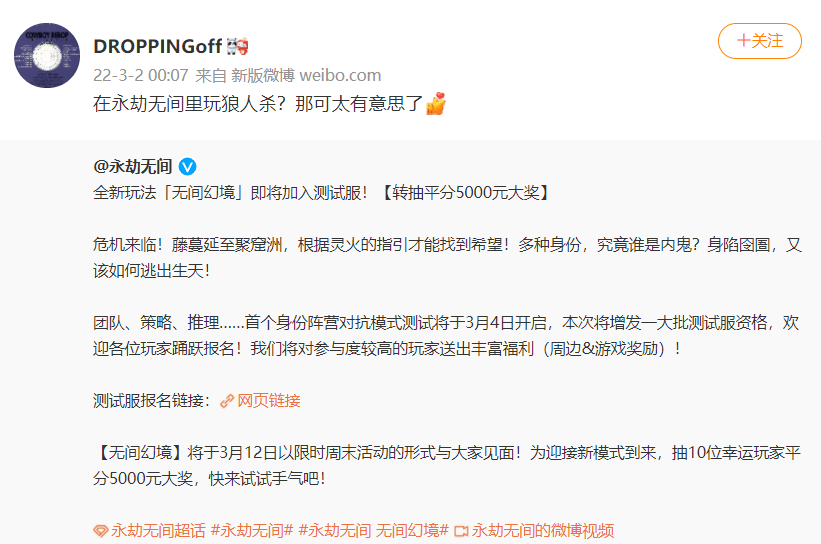This screenshot has width=821, height=544.
Task: Click the paragraph mentioning 3月12日 weekend event
Action: pos(447,465)
